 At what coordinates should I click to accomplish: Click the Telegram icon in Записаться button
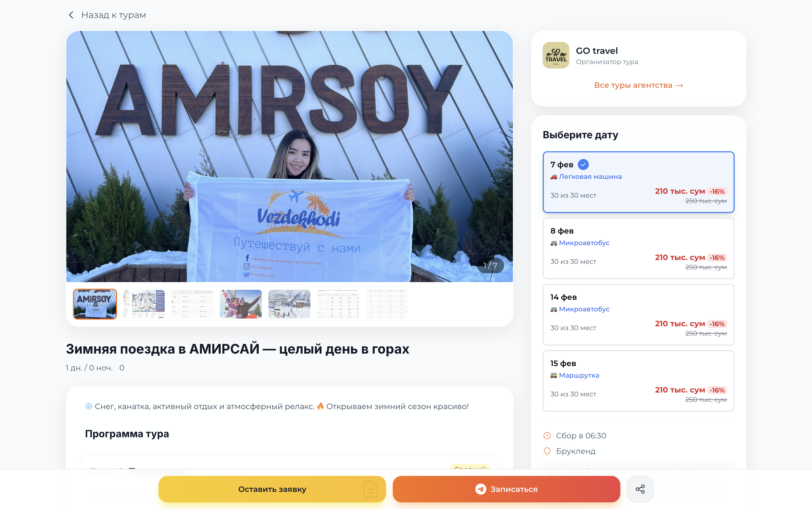(481, 489)
